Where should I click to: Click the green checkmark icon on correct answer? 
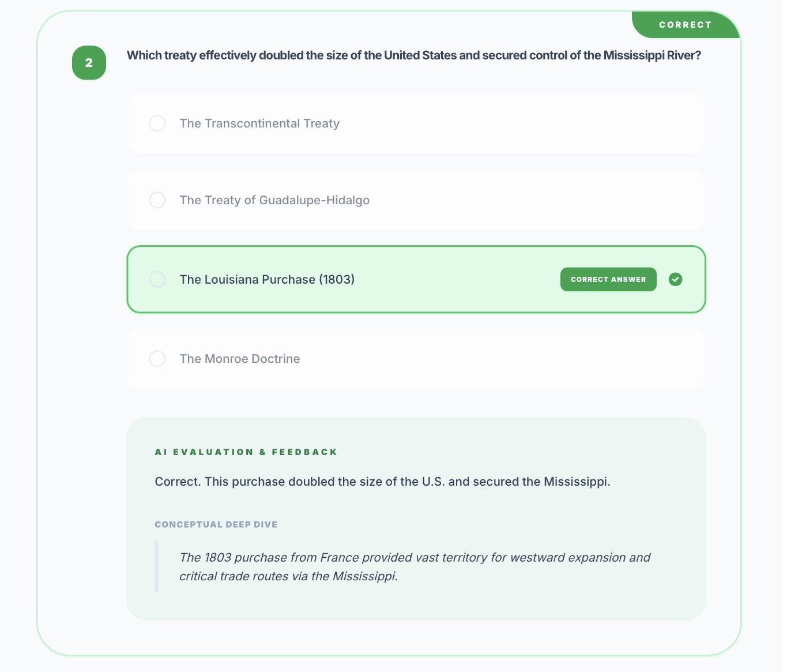point(675,279)
